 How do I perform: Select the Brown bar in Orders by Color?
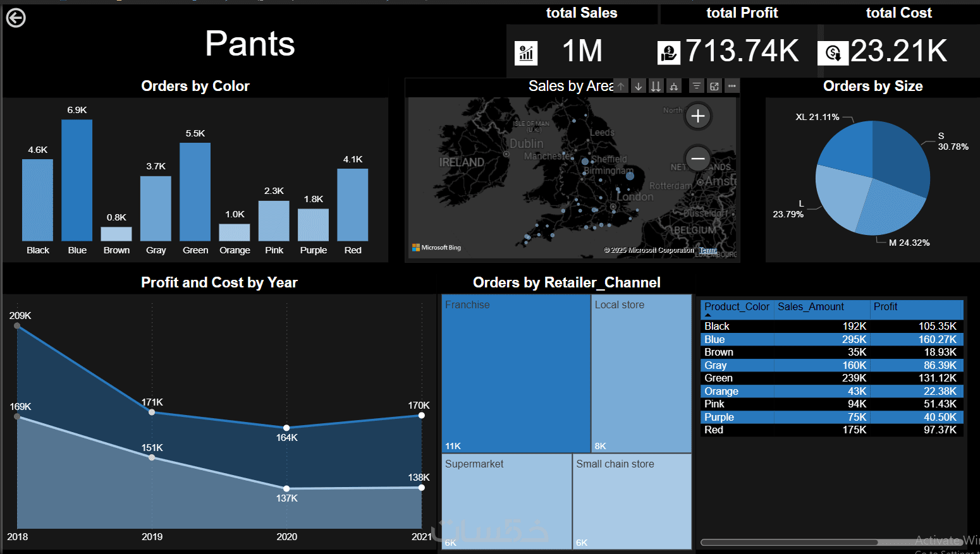pyautogui.click(x=116, y=234)
